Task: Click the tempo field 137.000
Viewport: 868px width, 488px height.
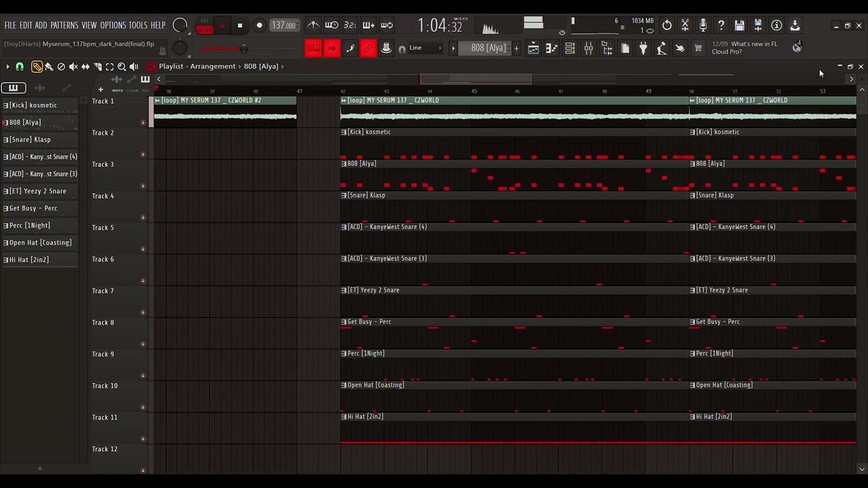Action: [x=283, y=26]
